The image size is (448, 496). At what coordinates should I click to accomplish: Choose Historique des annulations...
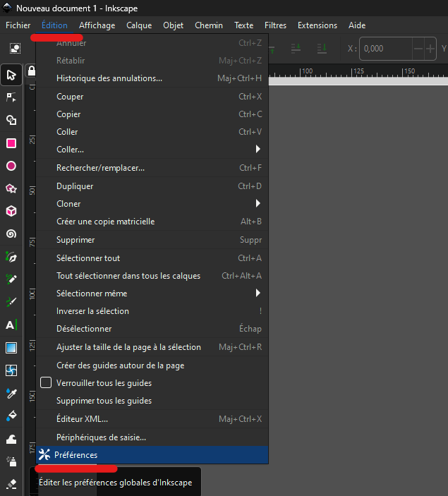point(152,78)
